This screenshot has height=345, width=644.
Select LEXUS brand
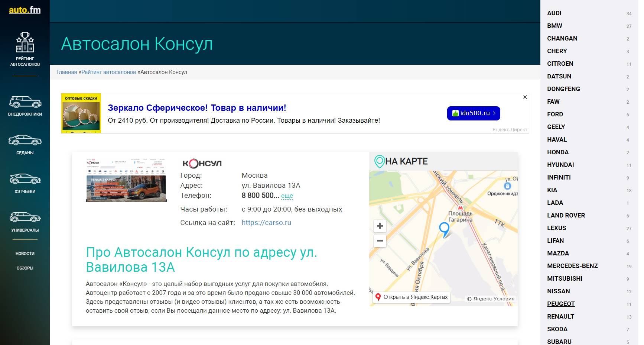point(557,228)
